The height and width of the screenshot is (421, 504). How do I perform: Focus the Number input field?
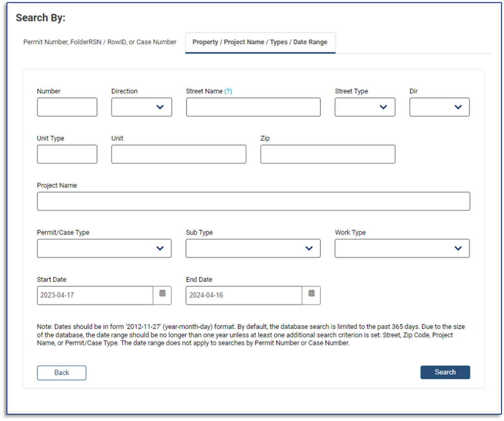[x=67, y=107]
